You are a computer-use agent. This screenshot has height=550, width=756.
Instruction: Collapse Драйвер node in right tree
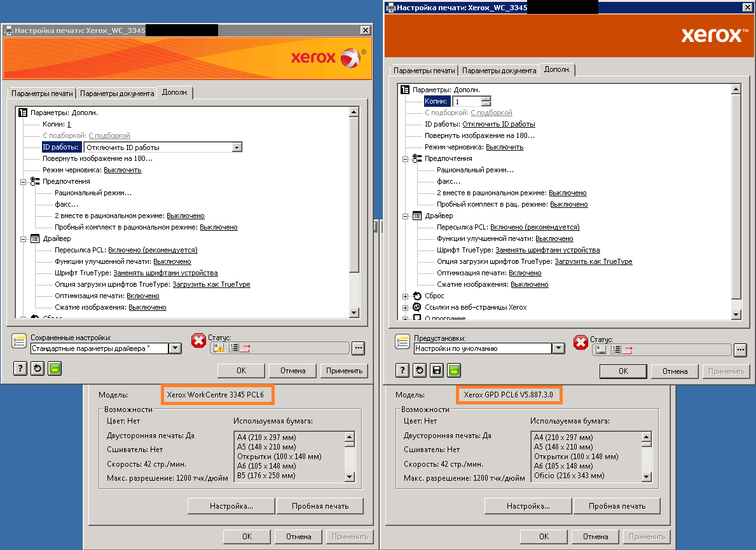[405, 216]
